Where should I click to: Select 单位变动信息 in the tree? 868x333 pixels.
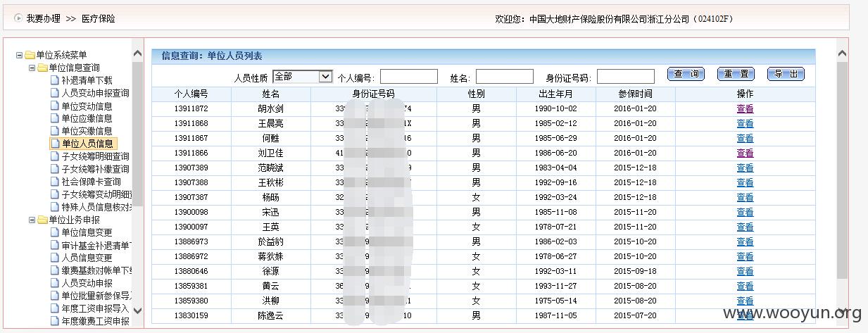coord(87,106)
